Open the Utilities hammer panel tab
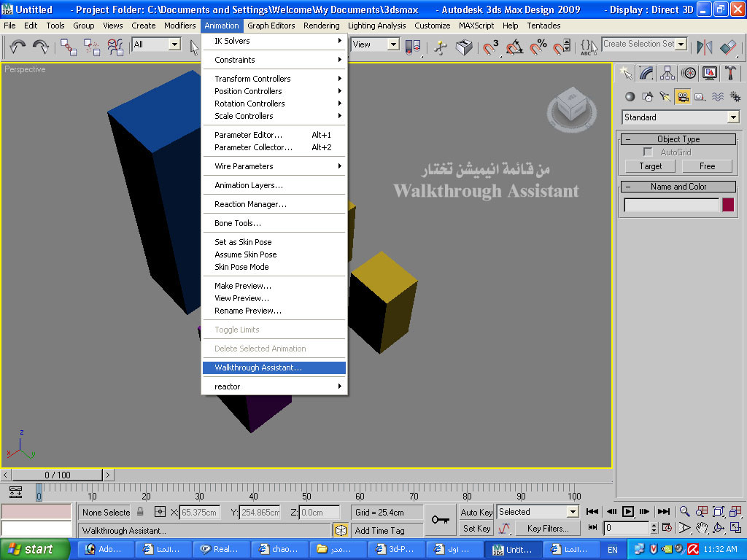747x560 pixels. click(730, 73)
